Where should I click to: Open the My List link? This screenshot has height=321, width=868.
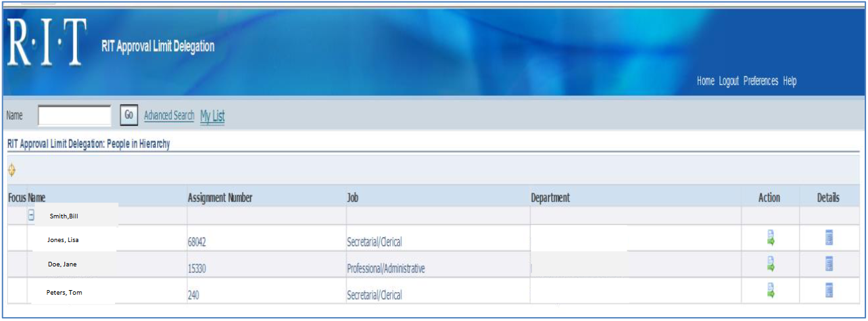212,116
